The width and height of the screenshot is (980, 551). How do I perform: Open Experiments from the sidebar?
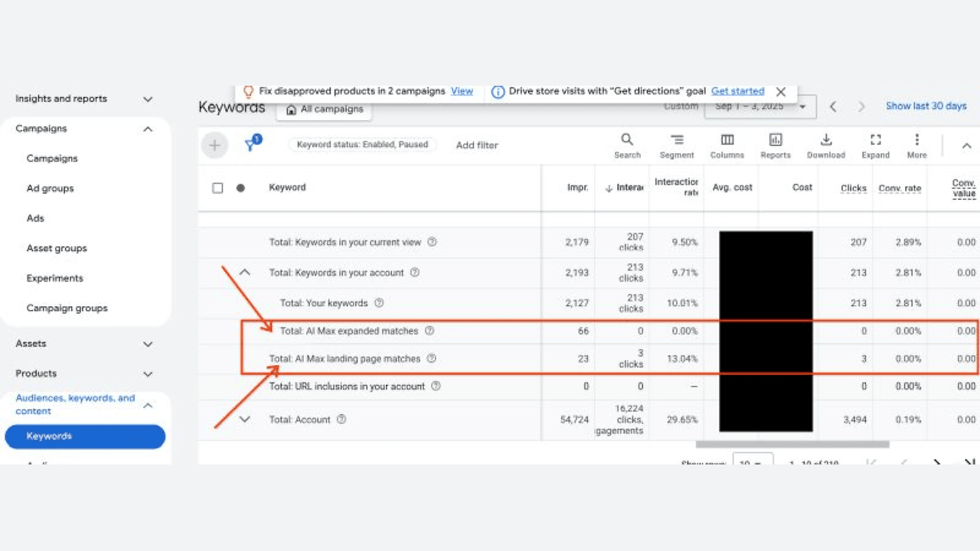[54, 279]
